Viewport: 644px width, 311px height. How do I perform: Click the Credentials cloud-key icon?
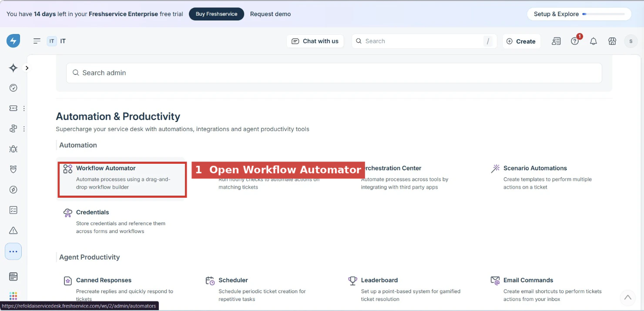click(x=68, y=213)
